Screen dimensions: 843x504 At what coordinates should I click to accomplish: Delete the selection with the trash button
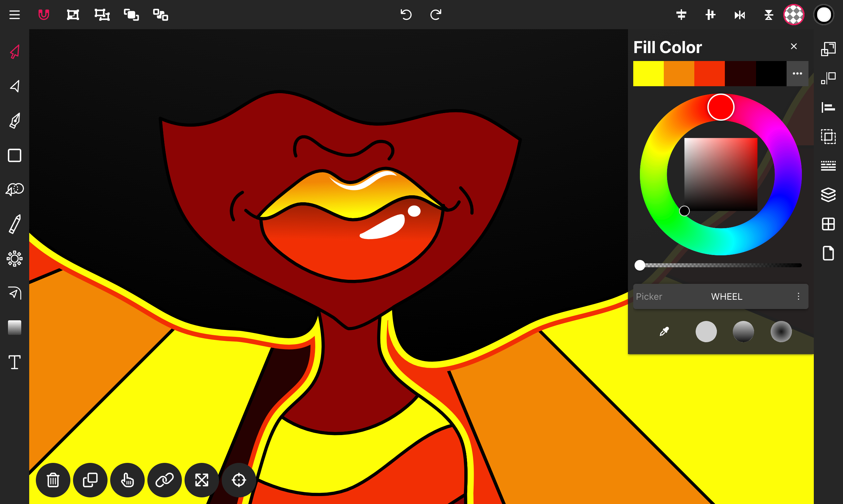point(53,480)
